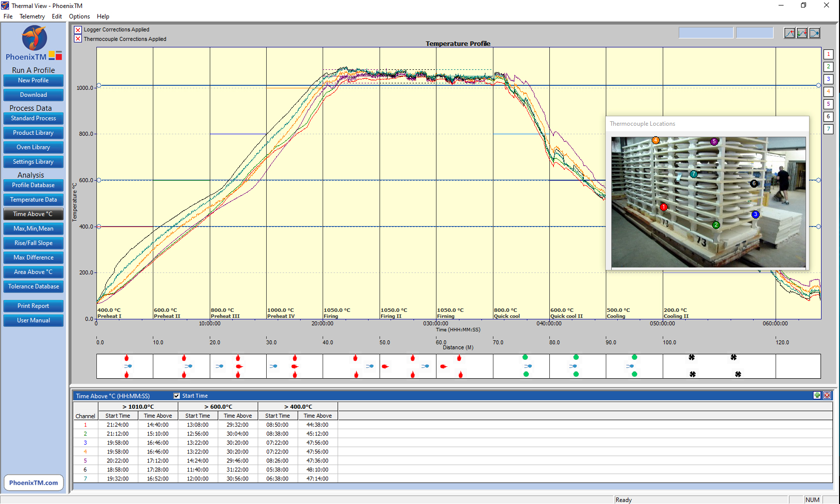The width and height of the screenshot is (840, 504).
Task: Click blue thermocouple marker 3 on the photo
Action: (x=755, y=215)
